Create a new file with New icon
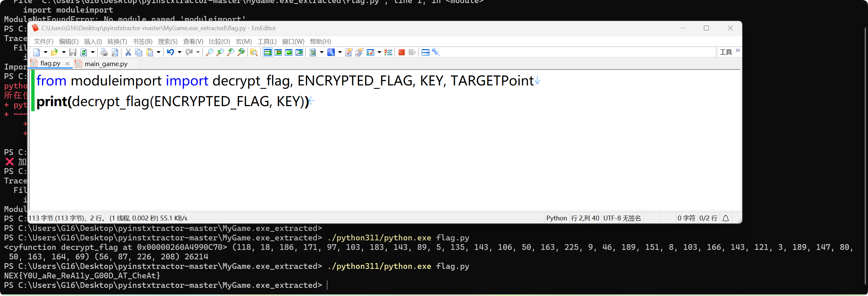 (36, 52)
